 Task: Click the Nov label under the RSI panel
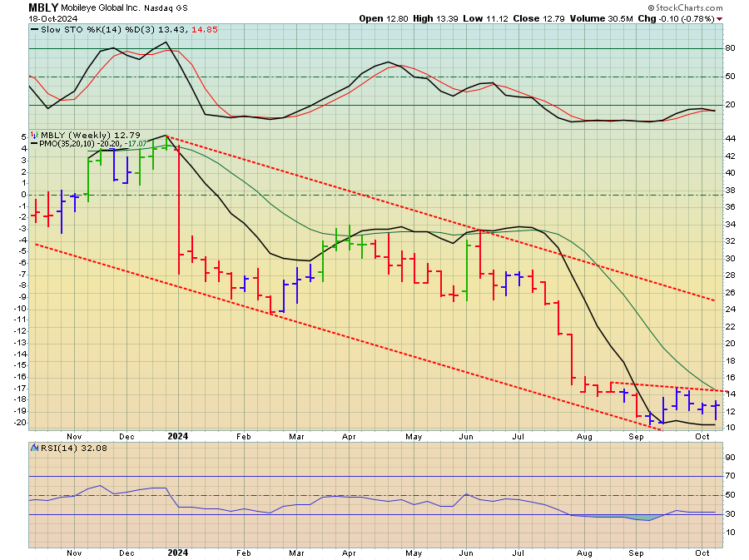74,553
